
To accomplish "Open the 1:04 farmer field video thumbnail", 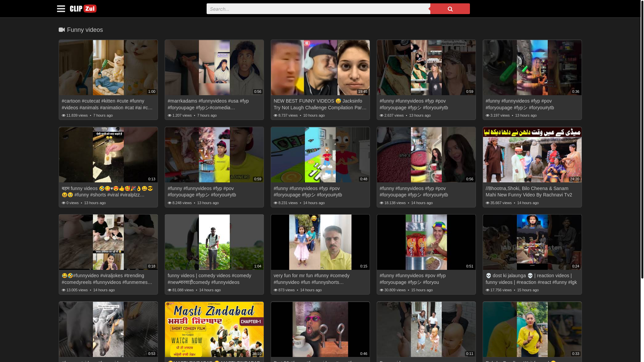I will point(214,242).
